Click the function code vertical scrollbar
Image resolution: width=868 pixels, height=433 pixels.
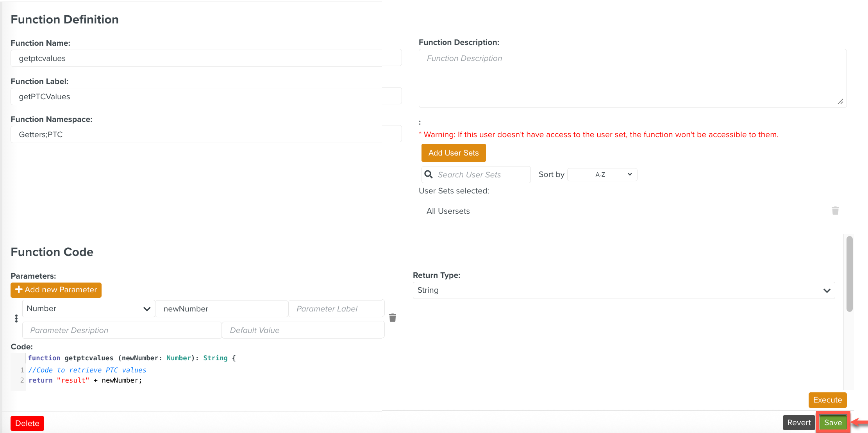pyautogui.click(x=849, y=274)
